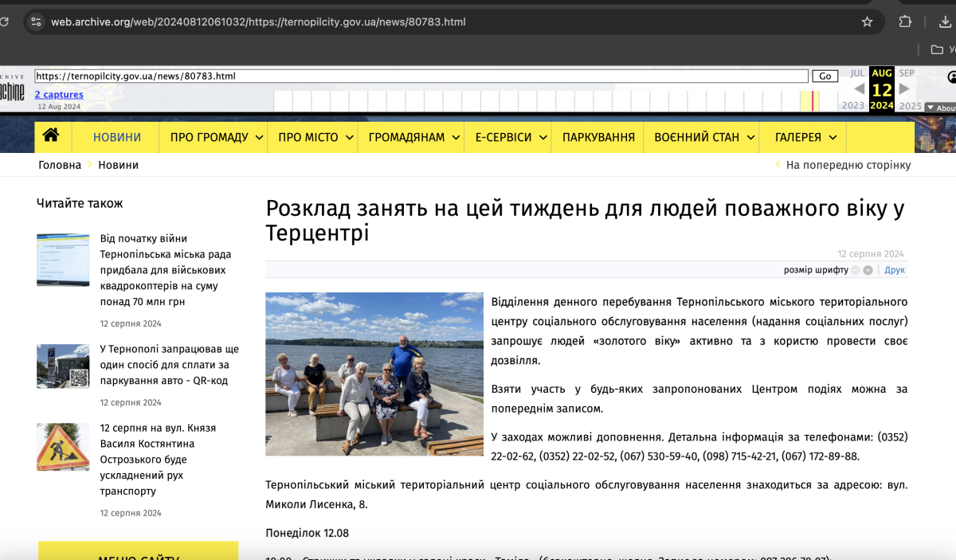
Task: Expand the Е-СЕРВІСИ dropdown menu
Action: [511, 137]
